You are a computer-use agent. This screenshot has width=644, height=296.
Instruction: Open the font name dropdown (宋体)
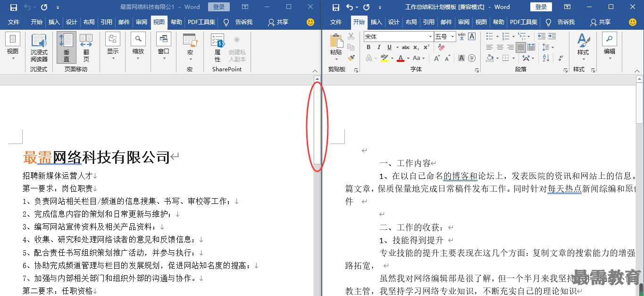[x=430, y=36]
